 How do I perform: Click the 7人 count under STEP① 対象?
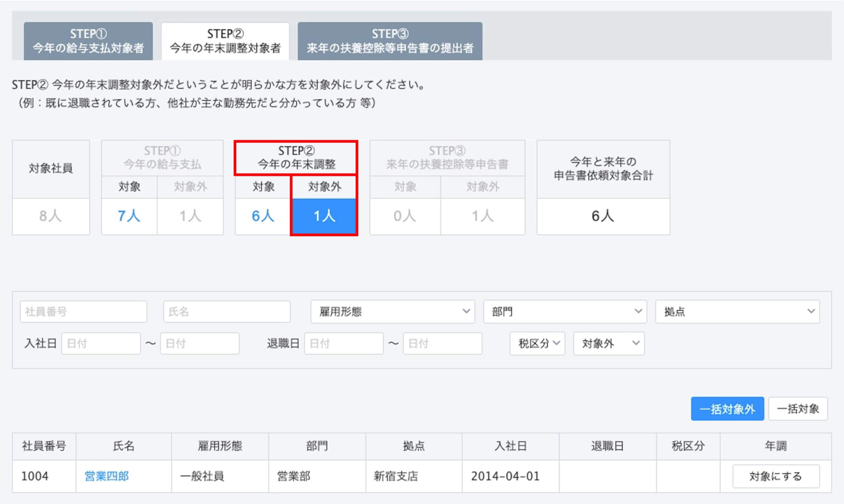tap(129, 216)
